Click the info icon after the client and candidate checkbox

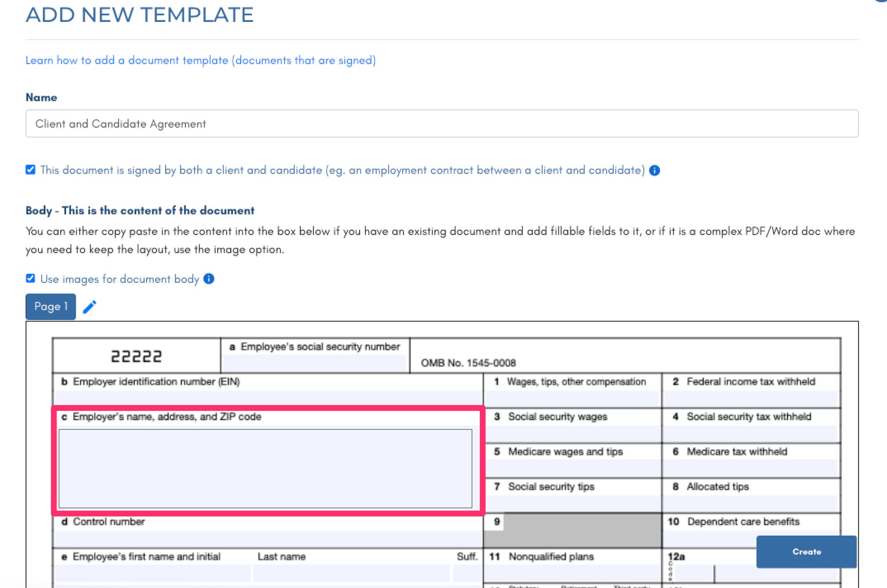(x=655, y=170)
